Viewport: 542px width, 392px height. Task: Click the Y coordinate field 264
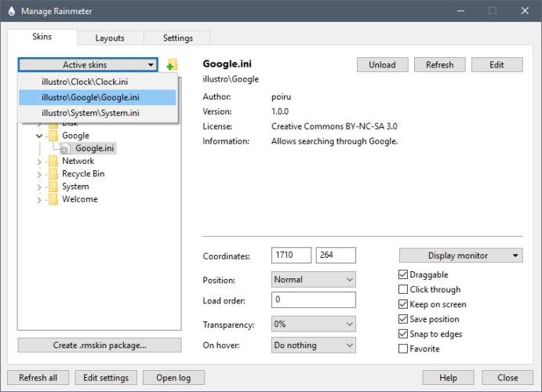click(336, 256)
